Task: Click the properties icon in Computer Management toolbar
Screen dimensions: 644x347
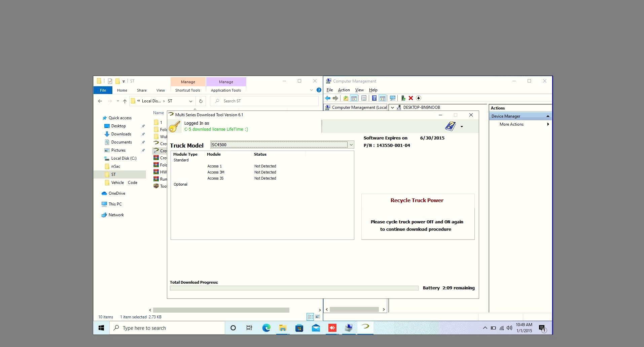Action: point(364,98)
